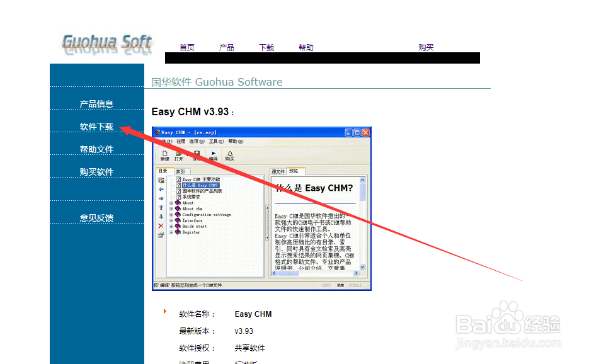Click the preview horizontal scroll-left arrow
This screenshot has height=364, width=594.
pyautogui.click(x=275, y=273)
